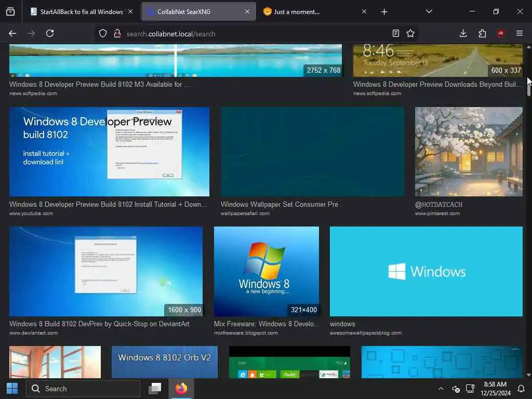This screenshot has width=532, height=399.
Task: Open the 8:46 lock screen image
Action: click(437, 60)
